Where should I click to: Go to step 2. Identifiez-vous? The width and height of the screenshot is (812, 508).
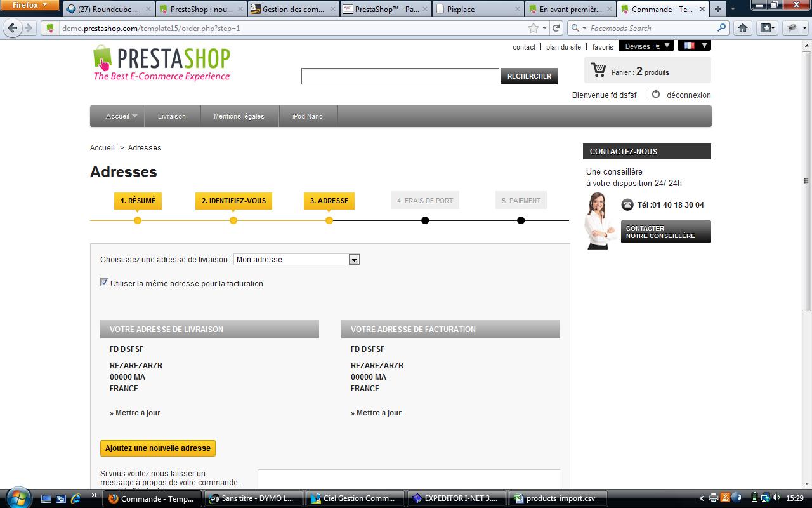tap(233, 201)
